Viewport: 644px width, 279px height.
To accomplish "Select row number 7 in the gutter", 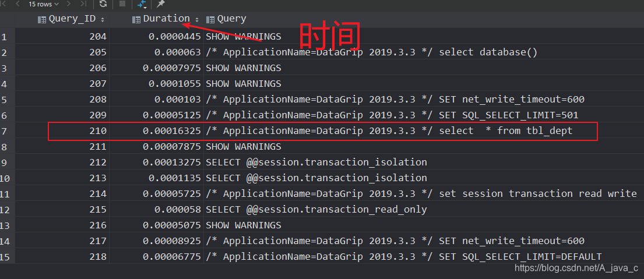I will pos(4,131).
